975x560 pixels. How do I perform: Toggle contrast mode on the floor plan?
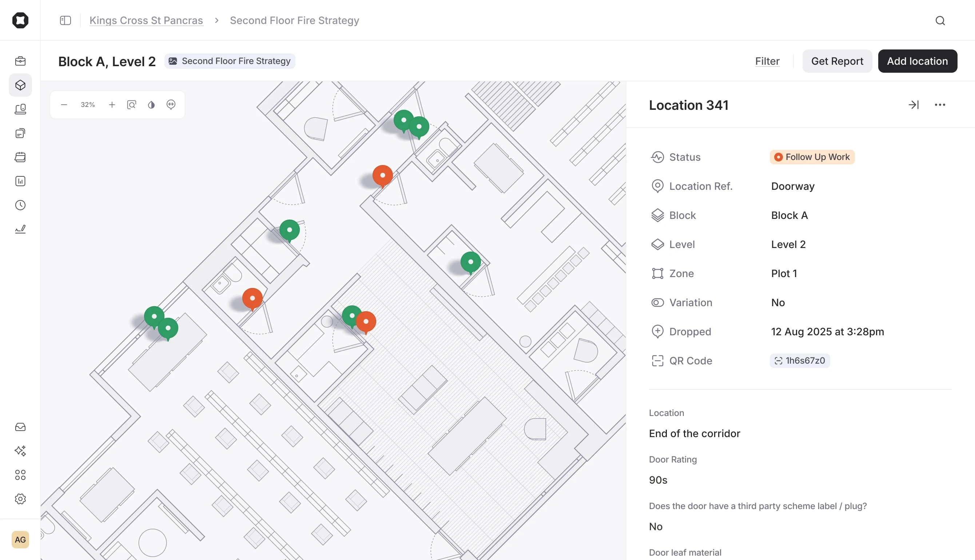click(151, 104)
